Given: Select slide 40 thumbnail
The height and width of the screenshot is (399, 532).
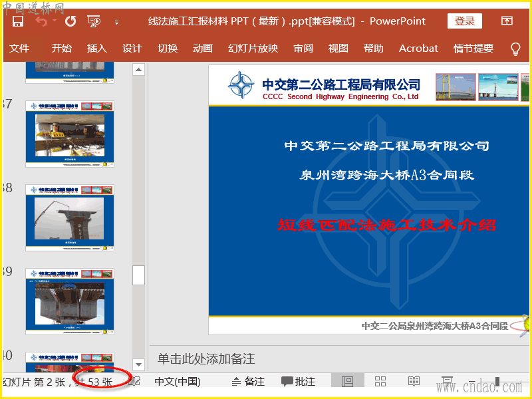Looking at the screenshot, I should pos(70,362).
